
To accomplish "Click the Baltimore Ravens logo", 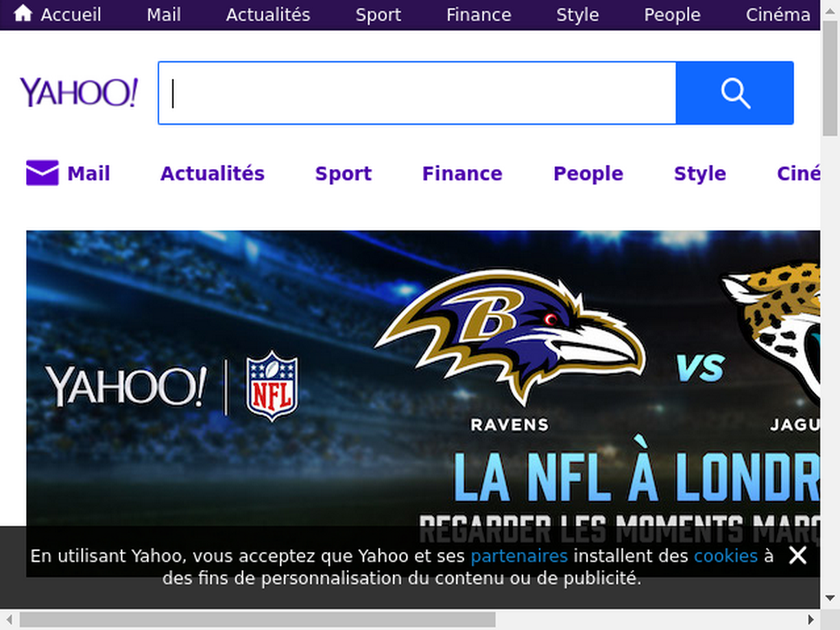I will pyautogui.click(x=509, y=337).
